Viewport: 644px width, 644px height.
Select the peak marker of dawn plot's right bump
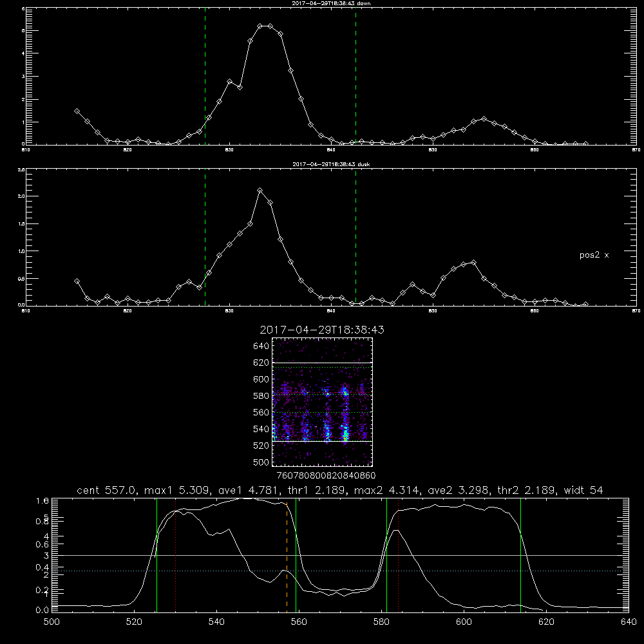pos(484,119)
